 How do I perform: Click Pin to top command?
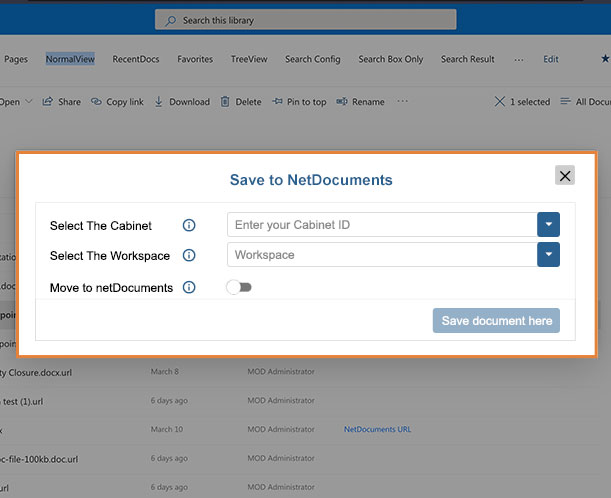(x=299, y=102)
